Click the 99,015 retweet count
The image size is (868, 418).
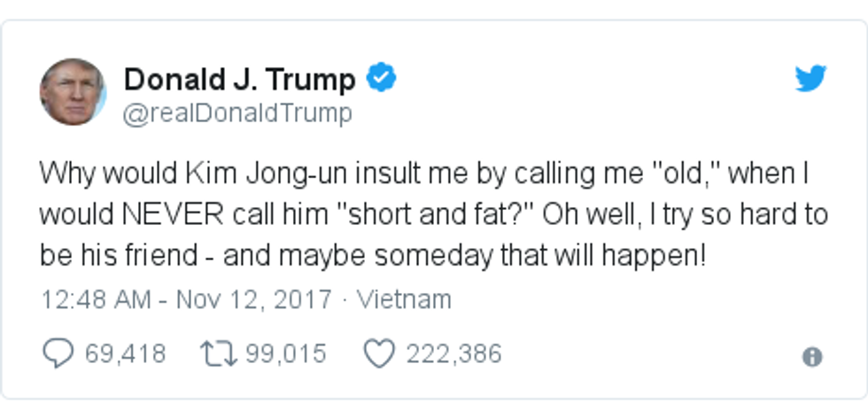point(286,354)
